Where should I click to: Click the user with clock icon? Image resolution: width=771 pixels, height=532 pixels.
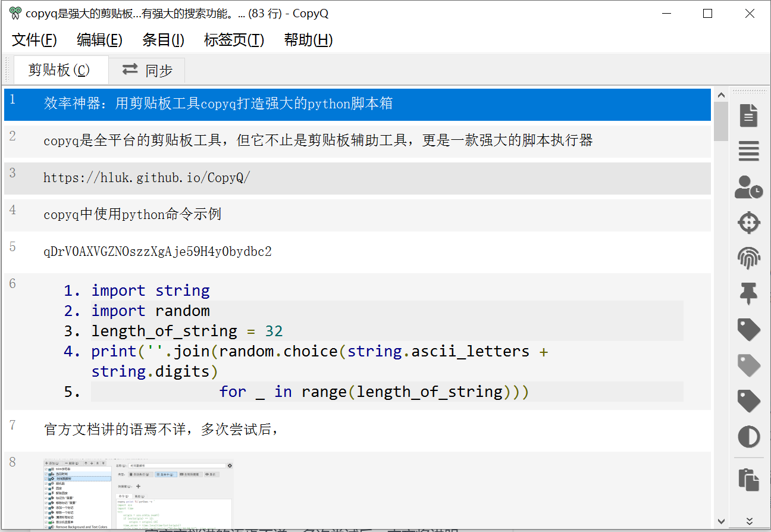(x=748, y=187)
